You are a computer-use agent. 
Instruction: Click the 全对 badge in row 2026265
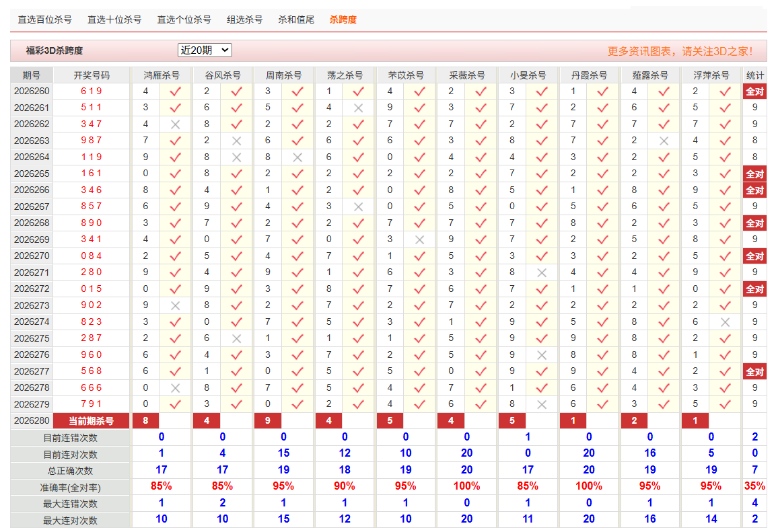[x=754, y=174]
